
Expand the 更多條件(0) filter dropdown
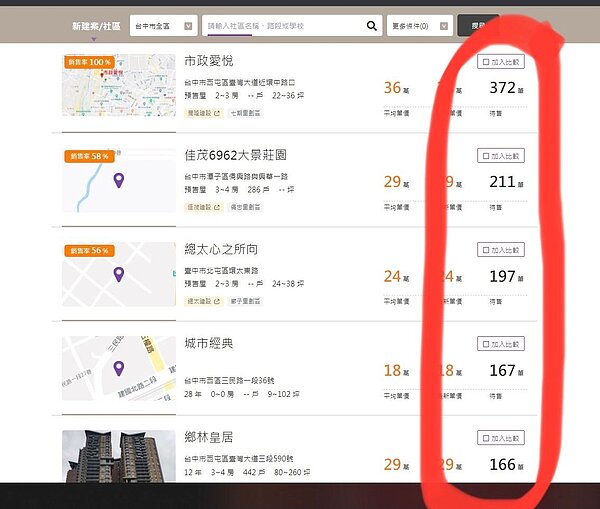pos(420,26)
